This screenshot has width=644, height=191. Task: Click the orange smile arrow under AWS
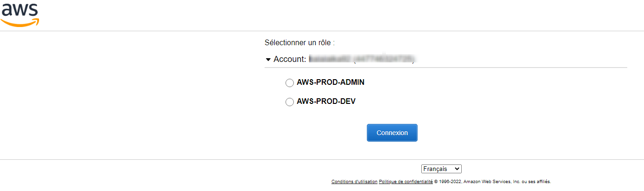pos(20,22)
